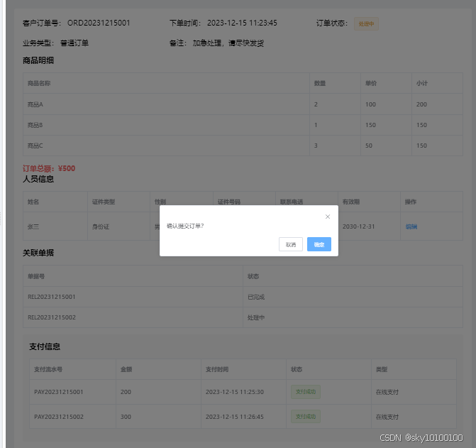This screenshot has width=476, height=448.
Task: Click the 关联单据 section heading
Action: pos(38,253)
